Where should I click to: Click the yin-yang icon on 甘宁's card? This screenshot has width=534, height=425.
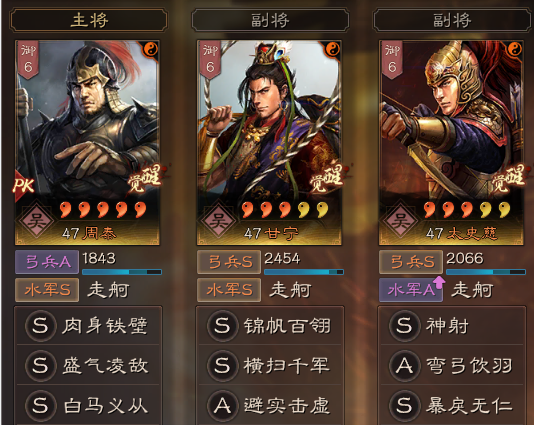click(332, 50)
